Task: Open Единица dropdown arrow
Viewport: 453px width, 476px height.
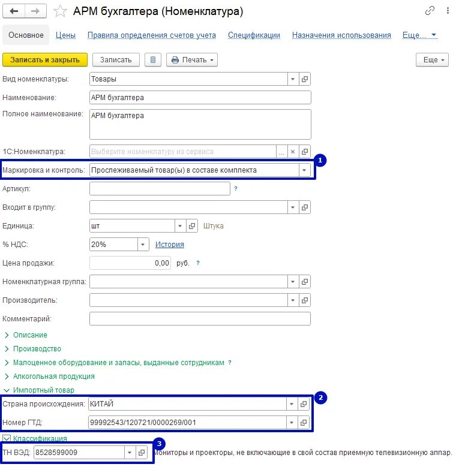Action: click(180, 226)
